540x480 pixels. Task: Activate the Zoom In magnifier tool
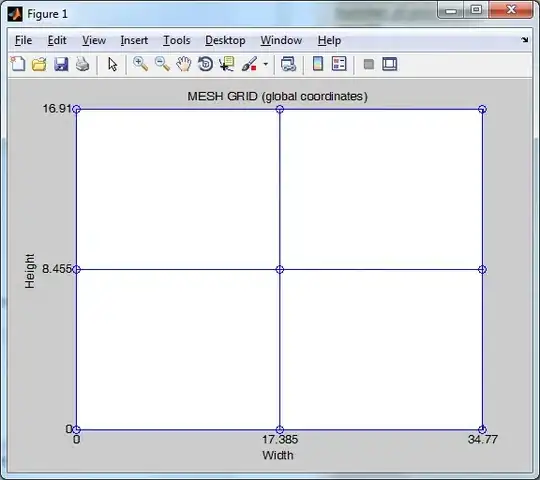(141, 64)
